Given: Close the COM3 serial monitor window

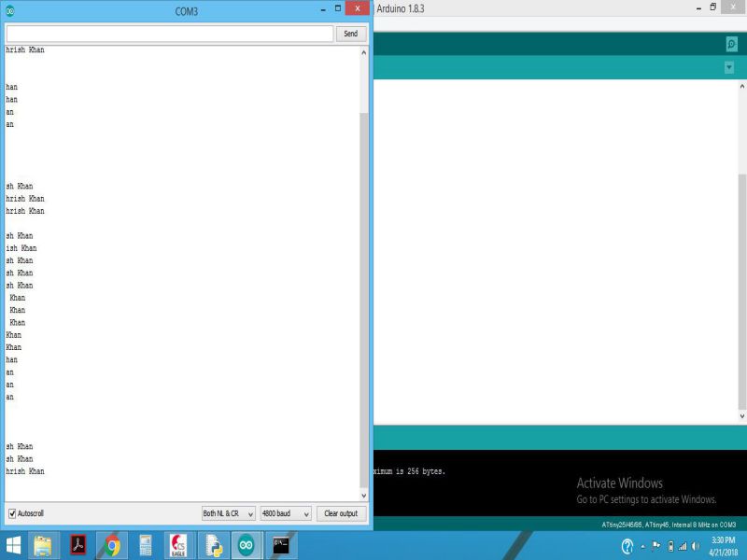Looking at the screenshot, I should [358, 8].
